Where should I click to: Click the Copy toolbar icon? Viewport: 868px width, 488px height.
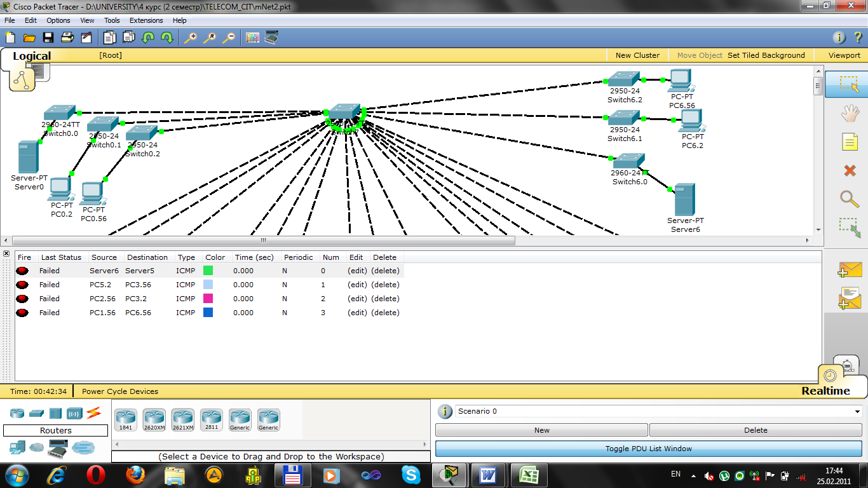pos(110,37)
